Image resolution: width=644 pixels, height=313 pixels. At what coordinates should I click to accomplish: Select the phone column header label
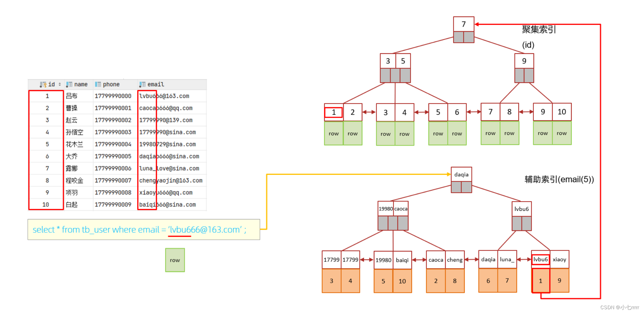tap(111, 84)
